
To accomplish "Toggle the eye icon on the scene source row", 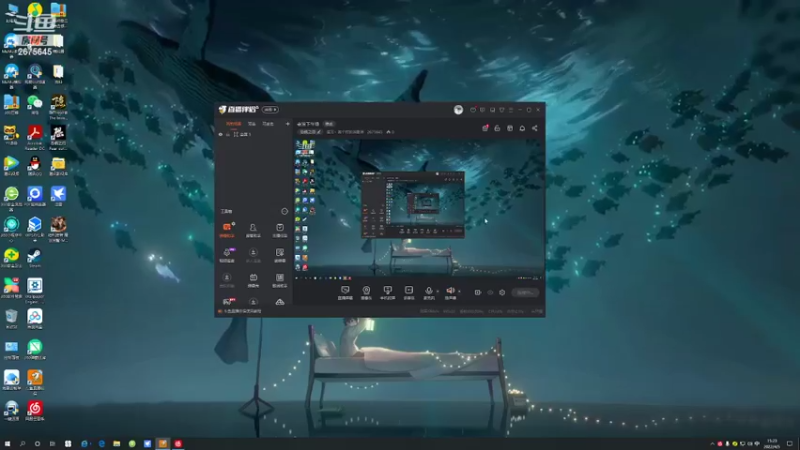I will 220,134.
